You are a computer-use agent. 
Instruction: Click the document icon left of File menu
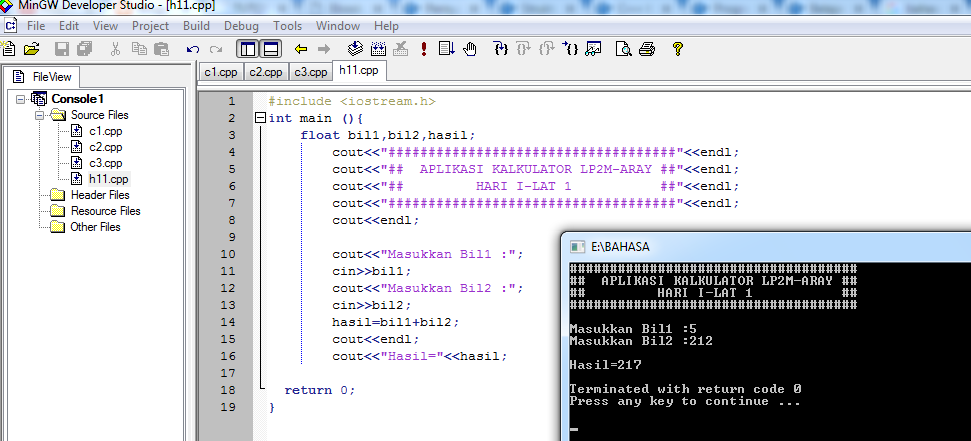(10, 26)
